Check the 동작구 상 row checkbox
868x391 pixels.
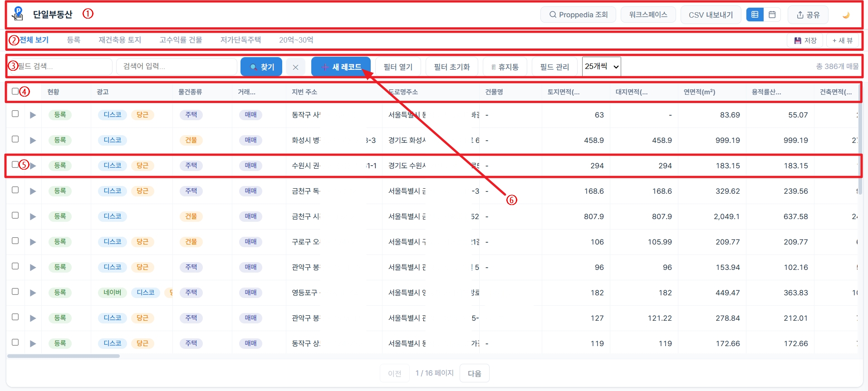pos(15,342)
